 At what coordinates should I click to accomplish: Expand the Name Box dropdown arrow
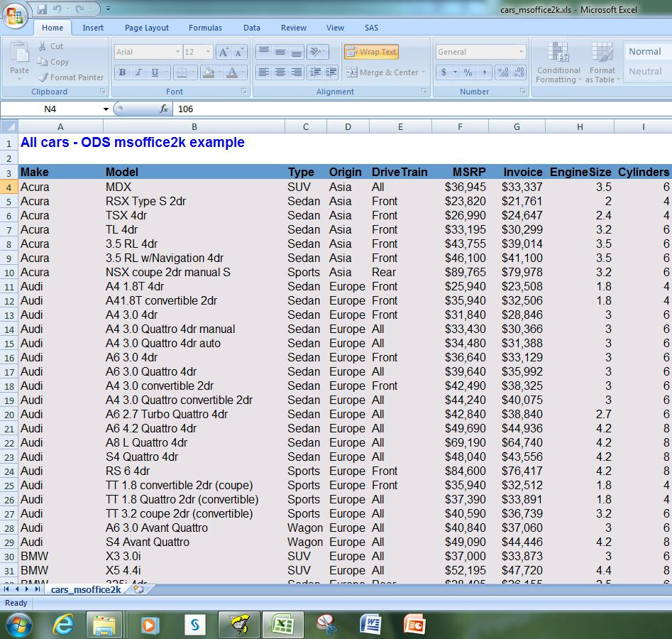(x=106, y=109)
